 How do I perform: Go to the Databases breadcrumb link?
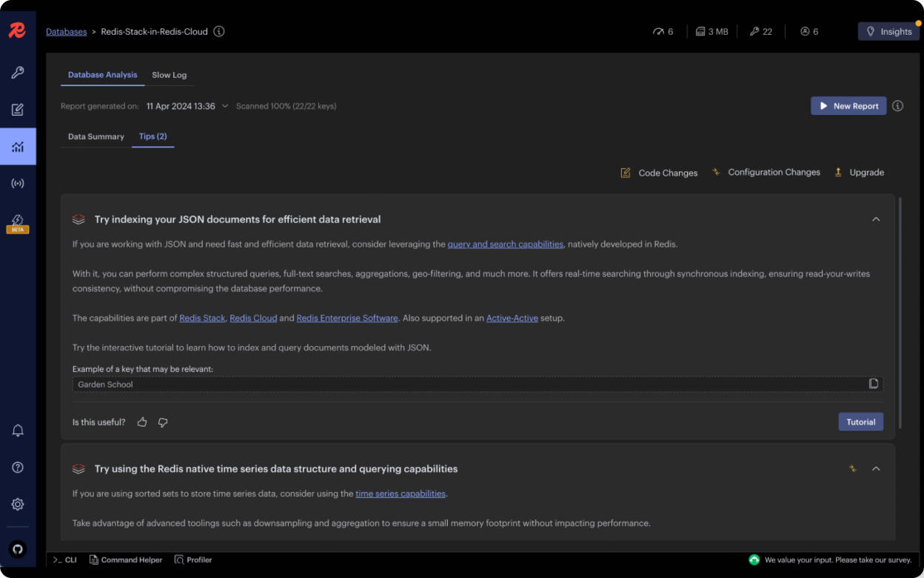[67, 32]
